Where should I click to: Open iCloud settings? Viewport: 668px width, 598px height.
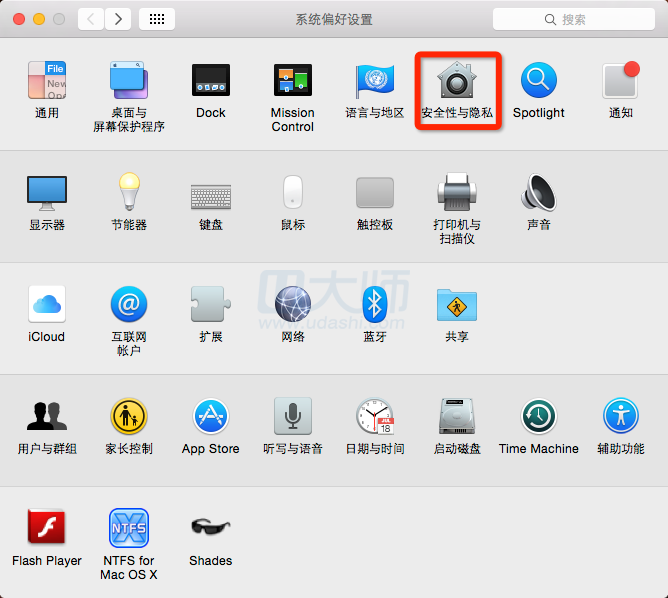tap(47, 304)
